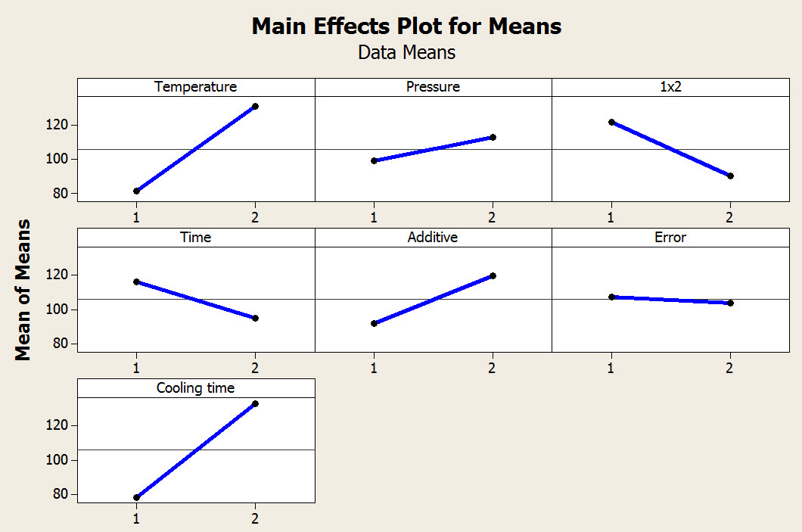Viewport: 802px width, 532px height.
Task: Select the Pressure level 1 data point
Action: click(374, 160)
